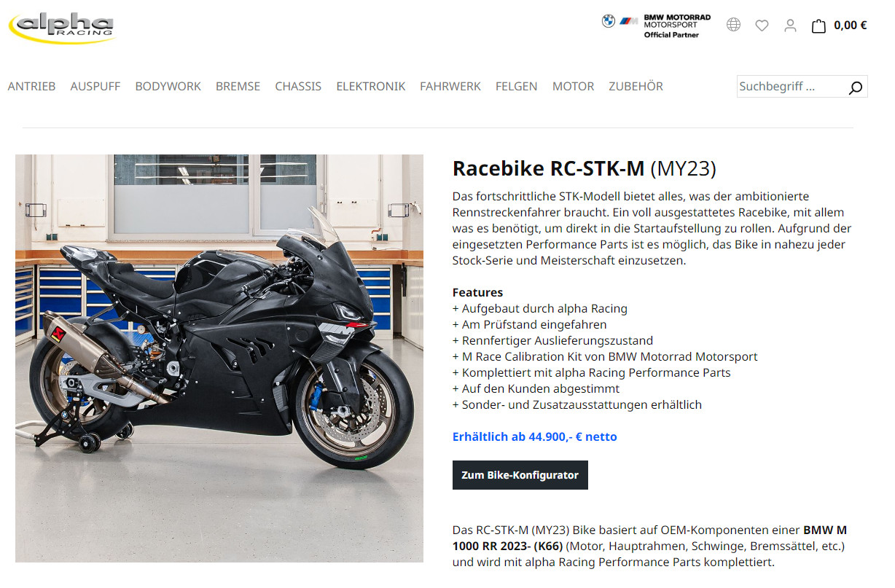Click the Zum Bike-Konfigurator button

pos(520,475)
